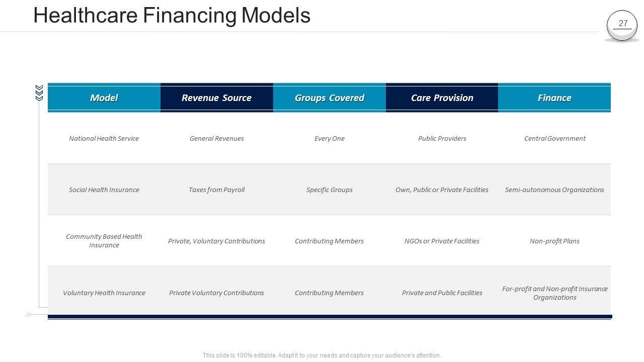The image size is (644, 362).
Task: Click the triple chevron arrows icon
Action: tap(39, 93)
